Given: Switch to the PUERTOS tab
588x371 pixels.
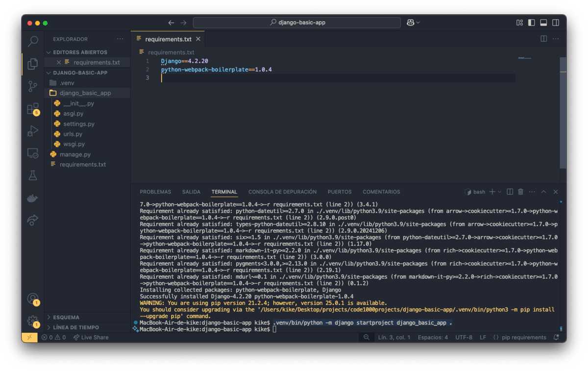Looking at the screenshot, I should click(340, 192).
